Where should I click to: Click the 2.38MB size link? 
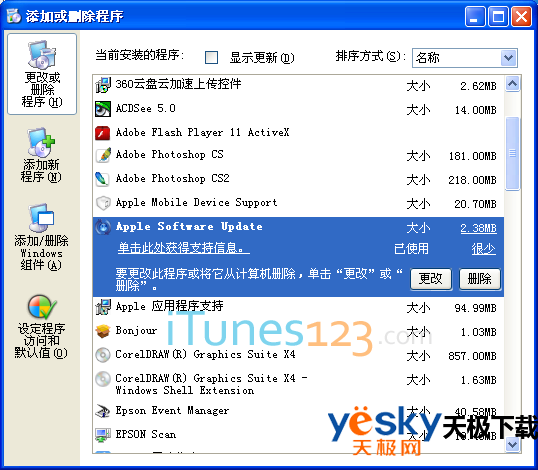478,228
